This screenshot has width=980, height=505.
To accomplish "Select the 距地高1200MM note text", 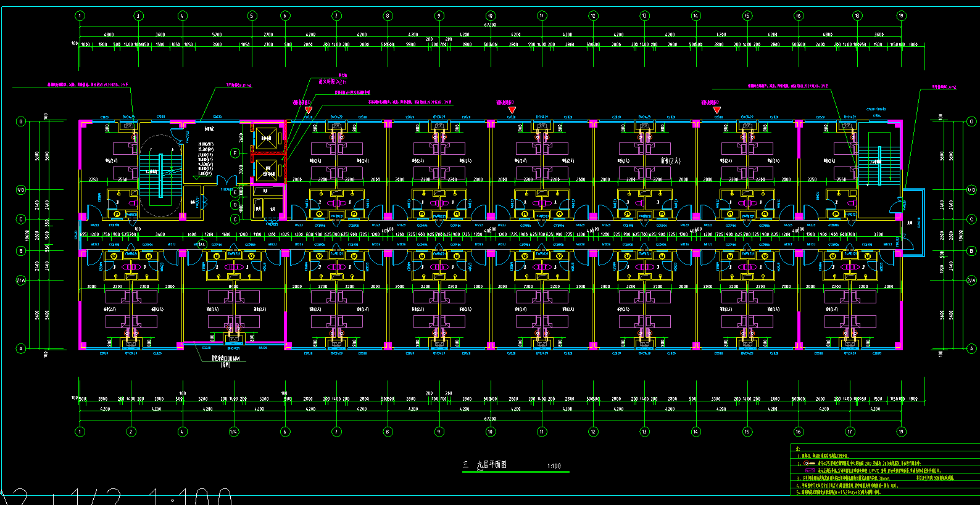I will point(225,358).
